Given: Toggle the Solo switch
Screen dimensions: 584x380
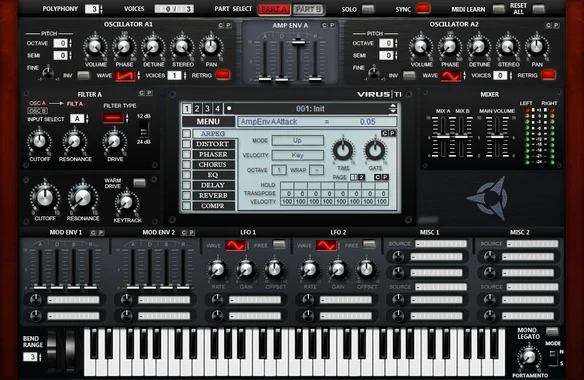Looking at the screenshot, I should (x=368, y=9).
